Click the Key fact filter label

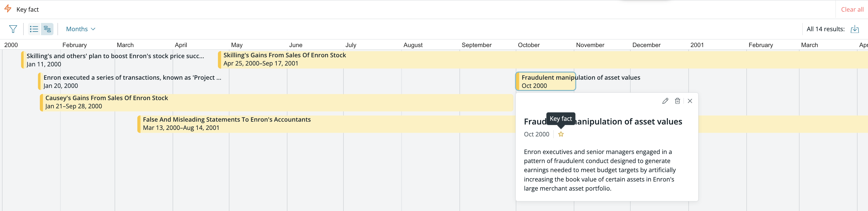(28, 9)
